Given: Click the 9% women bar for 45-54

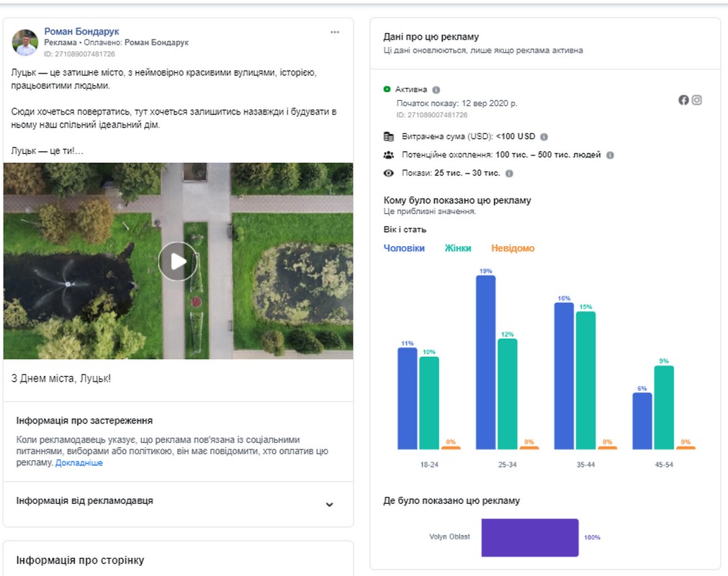Looking at the screenshot, I should [664, 407].
